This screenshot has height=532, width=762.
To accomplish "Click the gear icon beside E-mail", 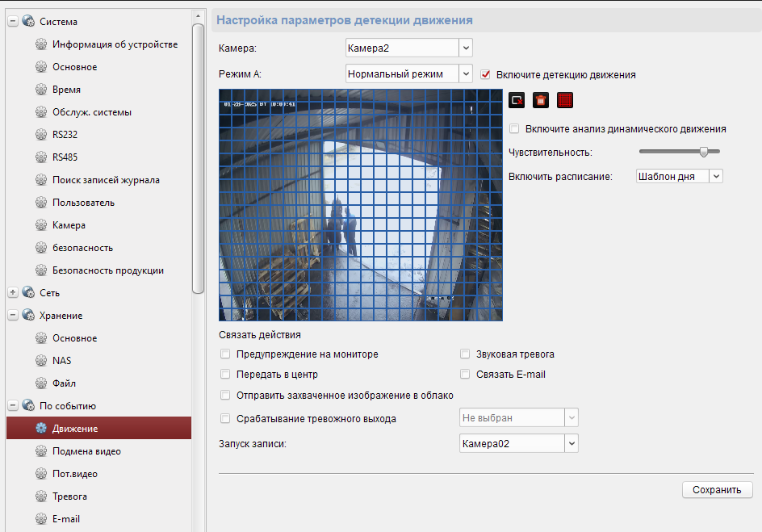I will click(x=41, y=519).
